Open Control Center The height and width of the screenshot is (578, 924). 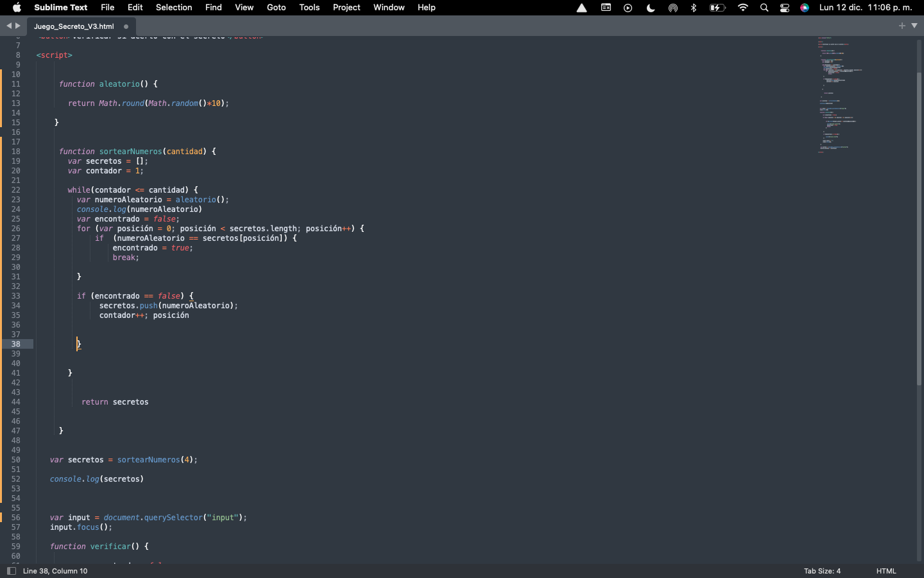785,8
